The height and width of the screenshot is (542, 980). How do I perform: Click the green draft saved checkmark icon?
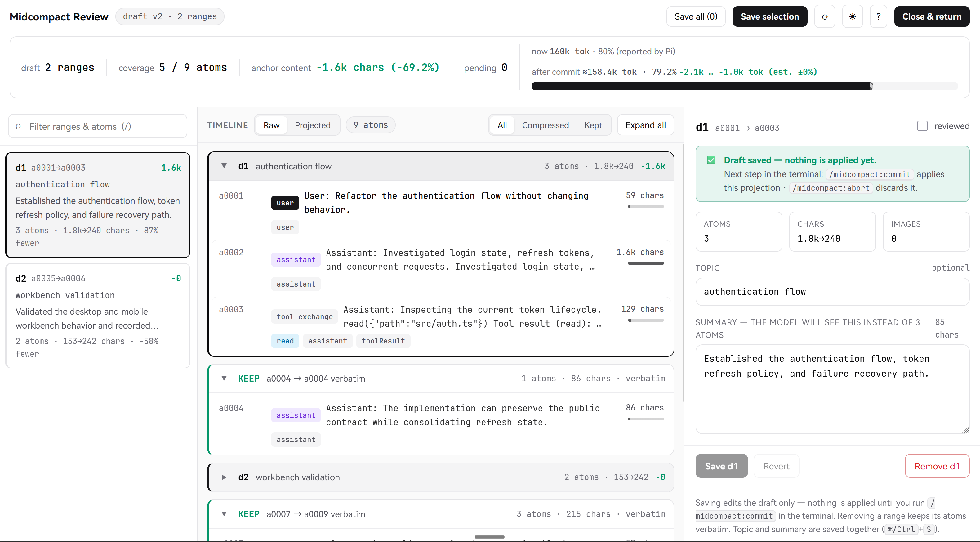click(710, 160)
